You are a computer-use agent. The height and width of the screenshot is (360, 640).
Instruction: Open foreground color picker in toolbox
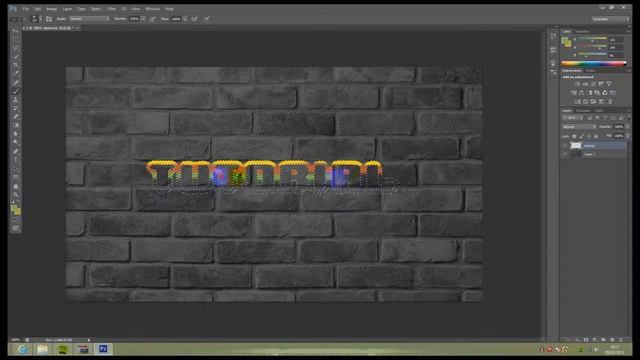click(x=14, y=209)
